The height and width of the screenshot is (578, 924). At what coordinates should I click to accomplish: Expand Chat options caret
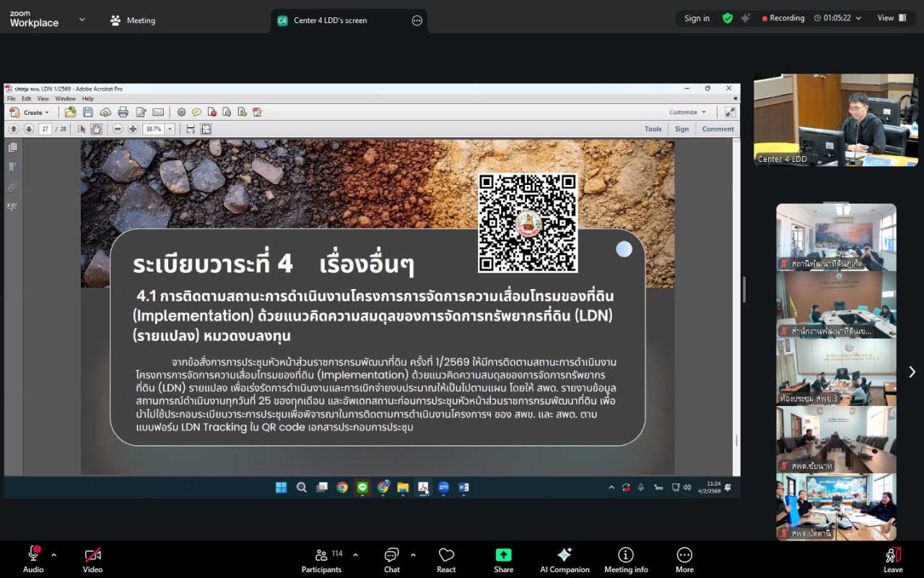coord(413,555)
